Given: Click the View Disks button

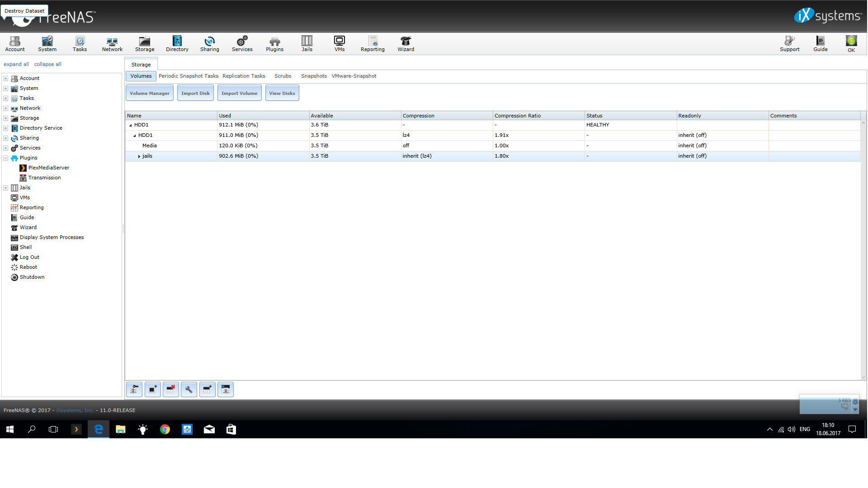Looking at the screenshot, I should pos(282,93).
